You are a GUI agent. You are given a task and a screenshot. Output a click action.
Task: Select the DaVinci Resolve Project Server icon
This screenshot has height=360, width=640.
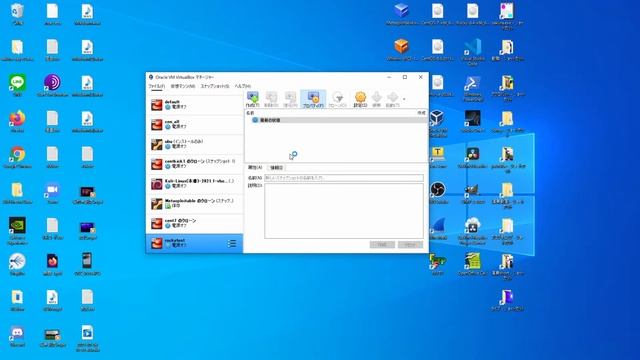pos(472,231)
